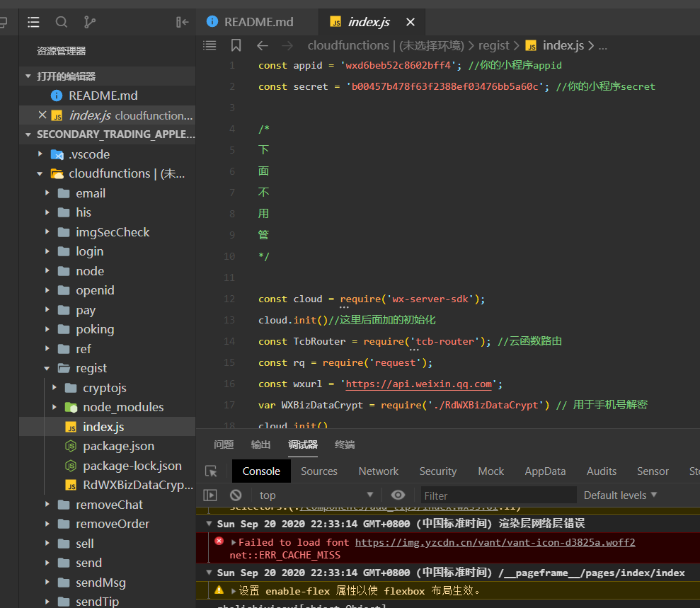Select the poking folder
Image resolution: width=700 pixels, height=608 pixels.
(x=108, y=329)
